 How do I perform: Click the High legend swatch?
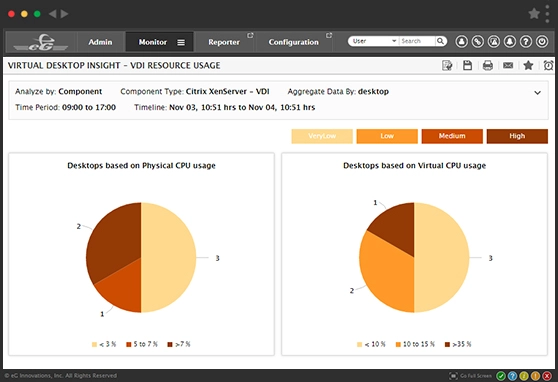(517, 136)
